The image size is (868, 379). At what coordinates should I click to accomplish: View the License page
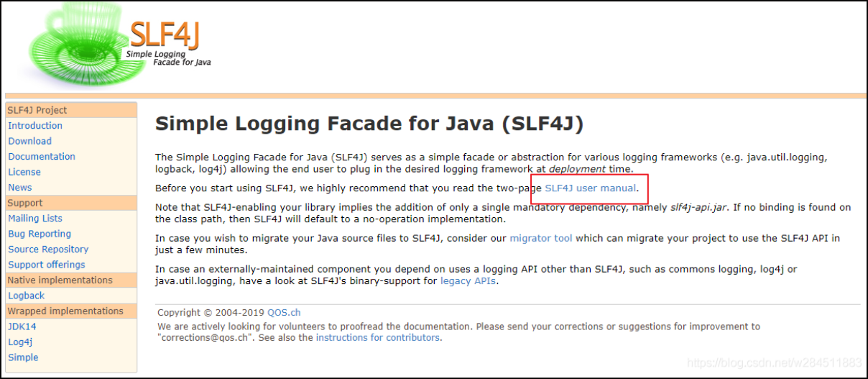pyautogui.click(x=24, y=172)
